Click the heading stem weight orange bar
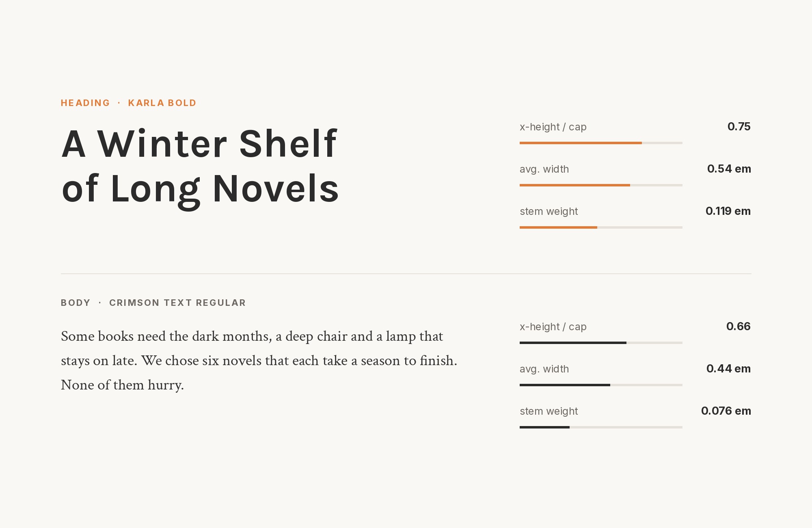Viewport: 812px width, 528px height. pos(558,227)
